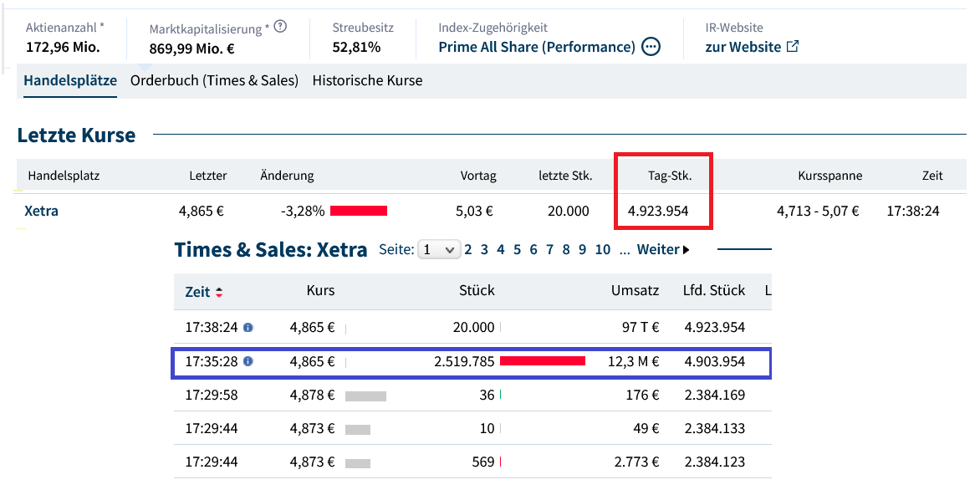Click the external link icon beside zur Website
Image resolution: width=980 pixels, height=490 pixels.
point(793,46)
